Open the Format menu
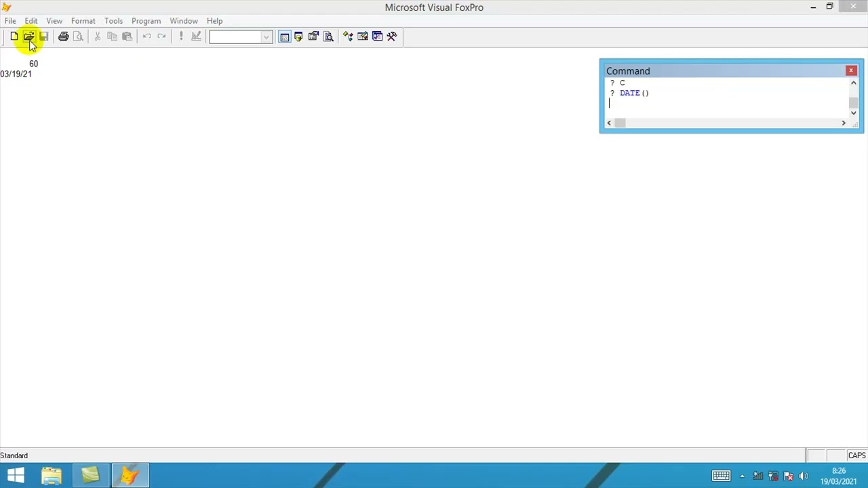Image resolution: width=868 pixels, height=488 pixels. coord(83,21)
